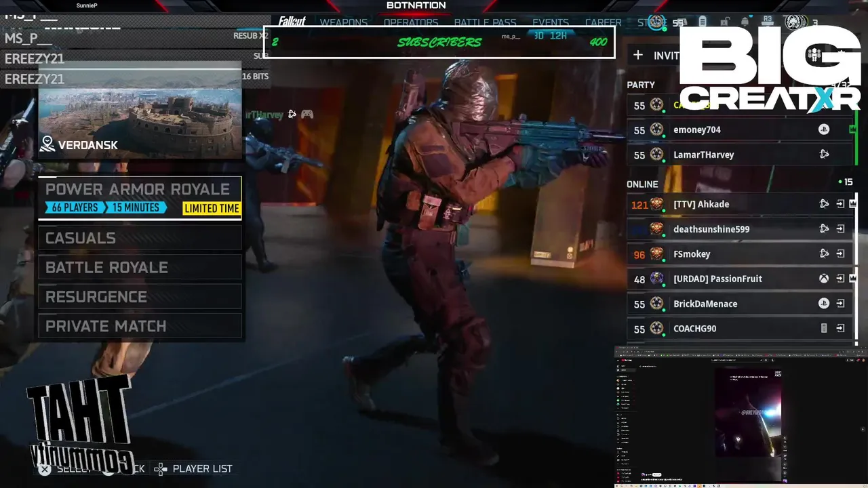Image resolution: width=868 pixels, height=488 pixels.
Task: Select online friend [TTV] Ahkade
Action: [x=739, y=204]
